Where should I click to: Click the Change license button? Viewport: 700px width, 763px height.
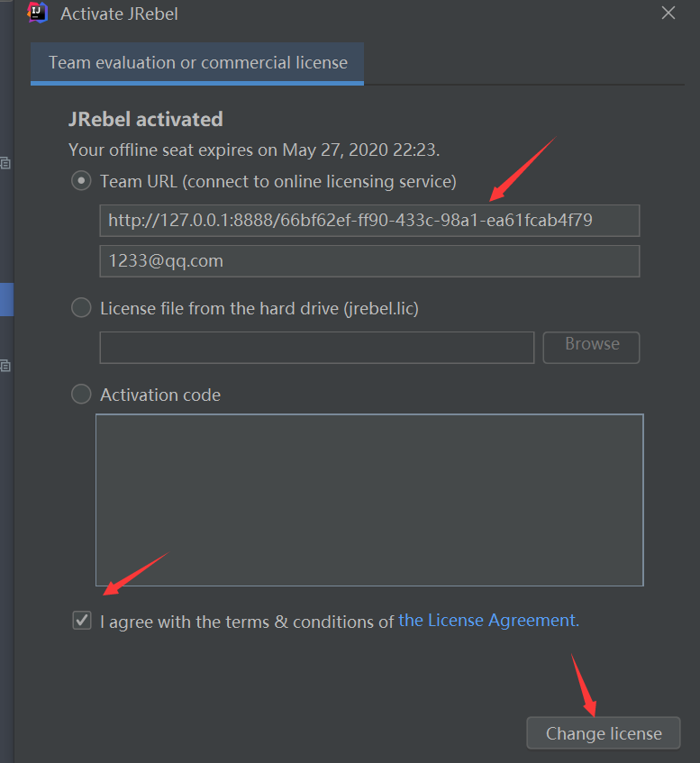click(604, 733)
